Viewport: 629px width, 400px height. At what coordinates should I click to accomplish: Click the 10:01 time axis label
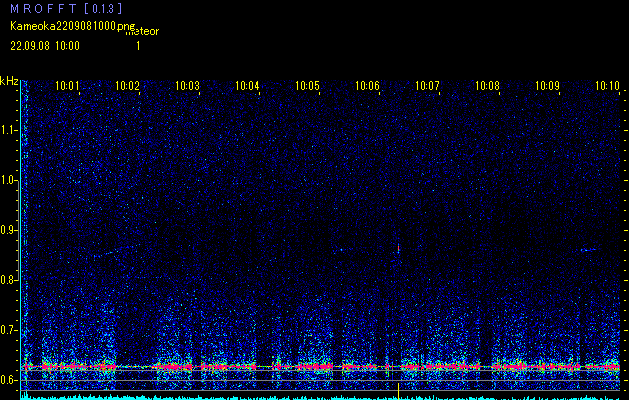[x=67, y=85]
